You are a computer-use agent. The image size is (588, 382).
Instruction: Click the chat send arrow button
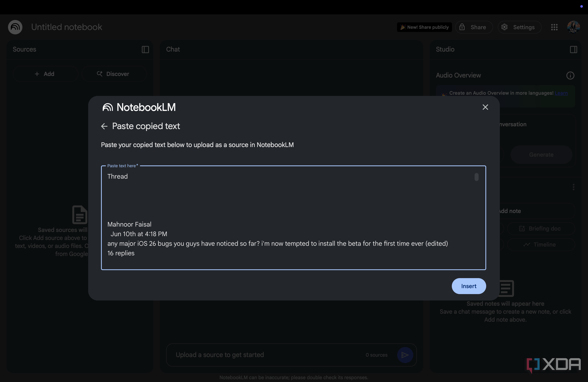(x=405, y=355)
